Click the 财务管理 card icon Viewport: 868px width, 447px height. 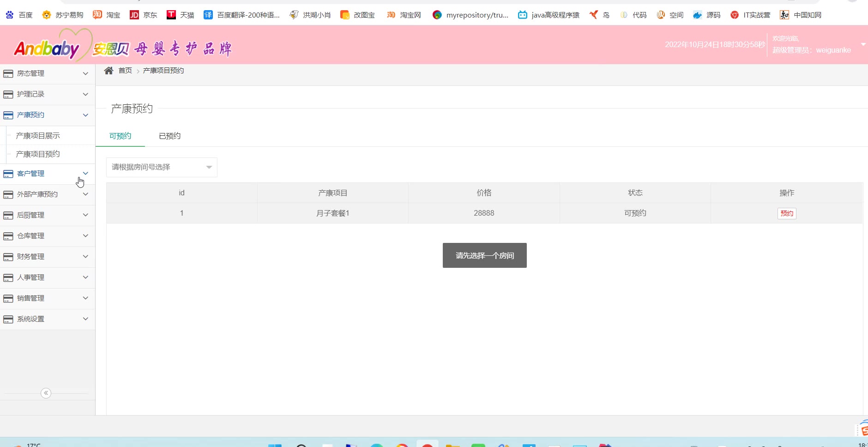8,257
